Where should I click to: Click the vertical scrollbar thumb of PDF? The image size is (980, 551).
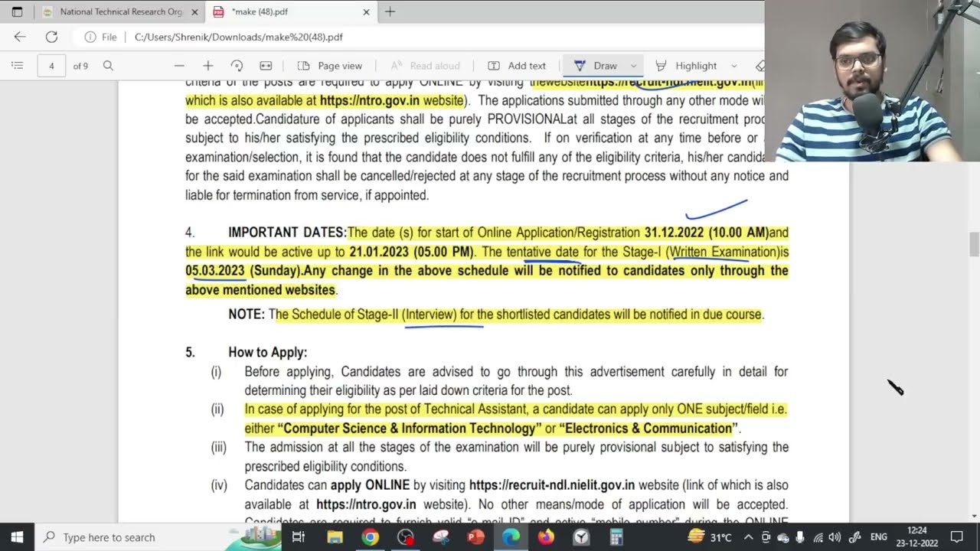coord(974,245)
